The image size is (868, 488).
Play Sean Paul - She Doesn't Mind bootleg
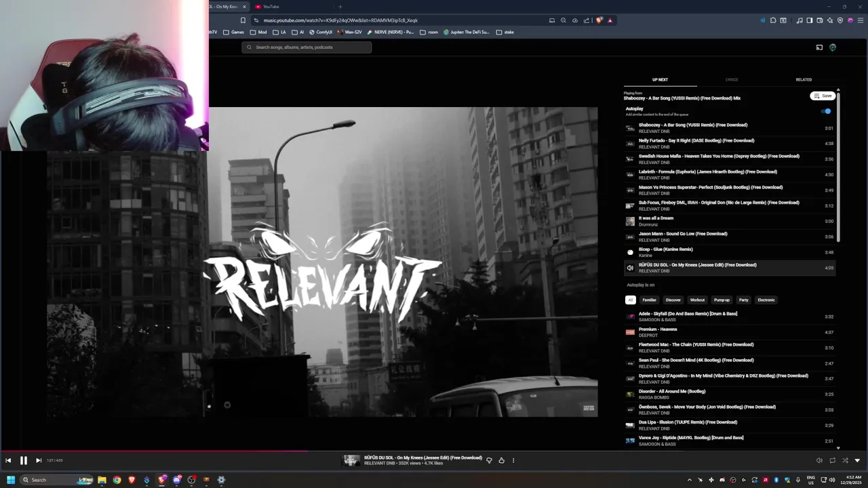point(730,363)
